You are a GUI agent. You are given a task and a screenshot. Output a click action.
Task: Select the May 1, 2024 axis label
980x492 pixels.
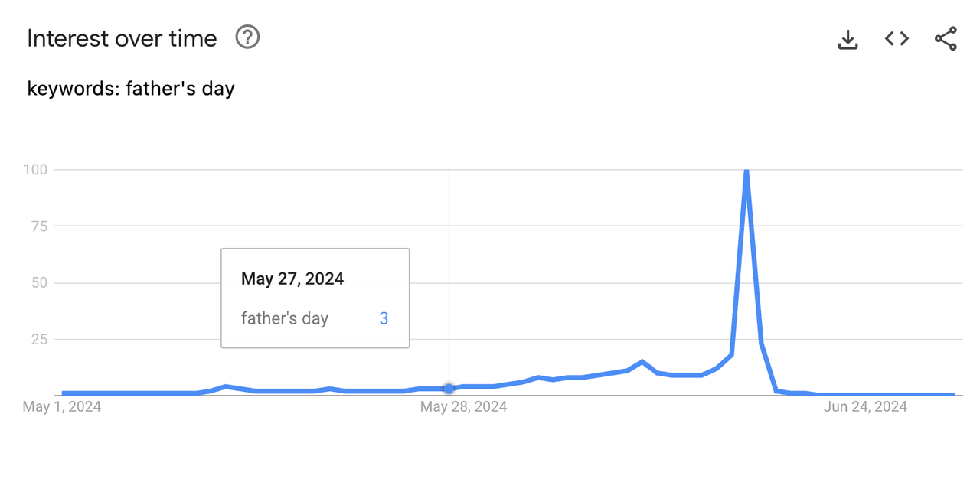pos(63,406)
